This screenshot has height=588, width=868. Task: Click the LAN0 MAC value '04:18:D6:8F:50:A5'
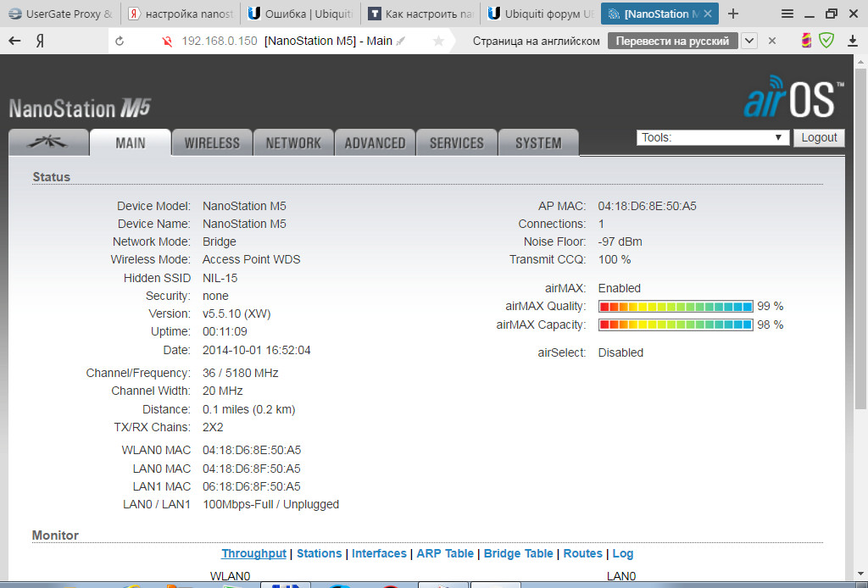point(251,469)
